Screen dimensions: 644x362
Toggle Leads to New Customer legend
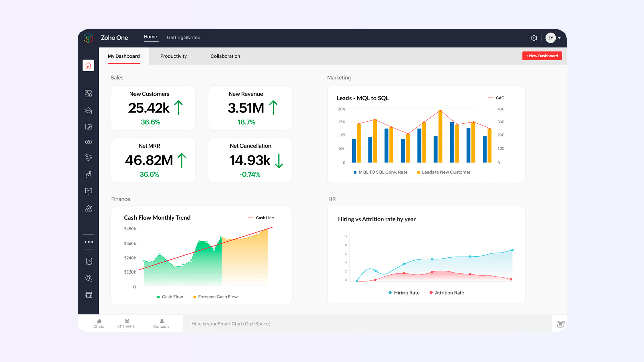443,172
